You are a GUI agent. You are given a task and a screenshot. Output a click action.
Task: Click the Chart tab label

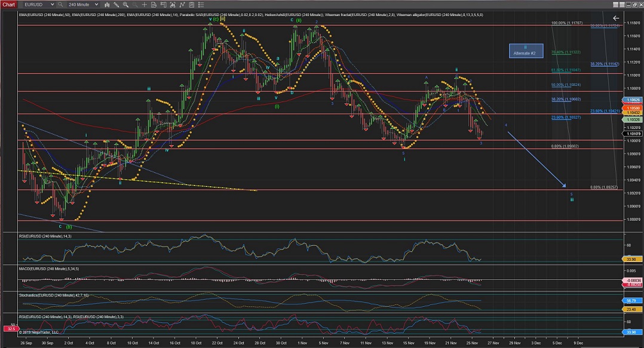8,4
